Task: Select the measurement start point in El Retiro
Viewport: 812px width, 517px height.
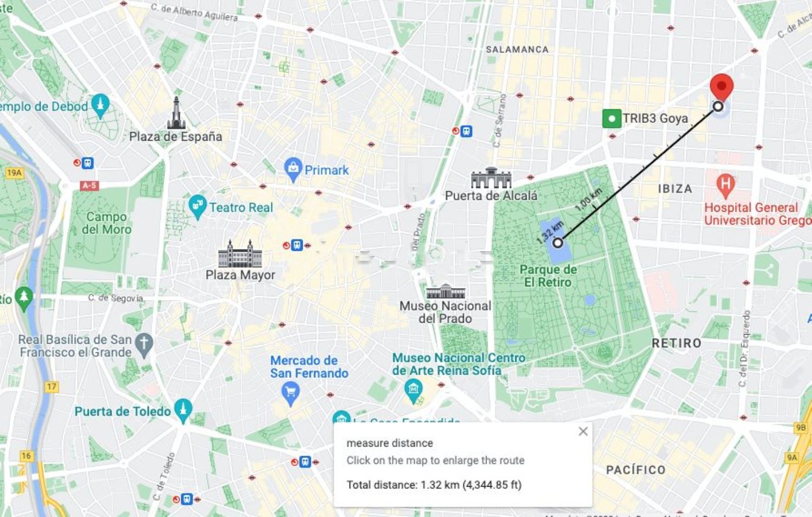Action: point(558,243)
